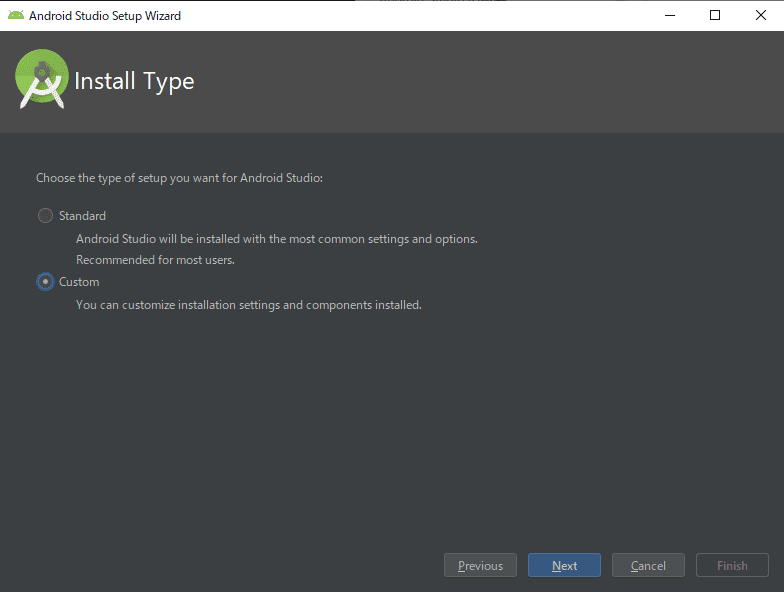784x592 pixels.
Task: Proceed with the Next button
Action: [x=564, y=565]
